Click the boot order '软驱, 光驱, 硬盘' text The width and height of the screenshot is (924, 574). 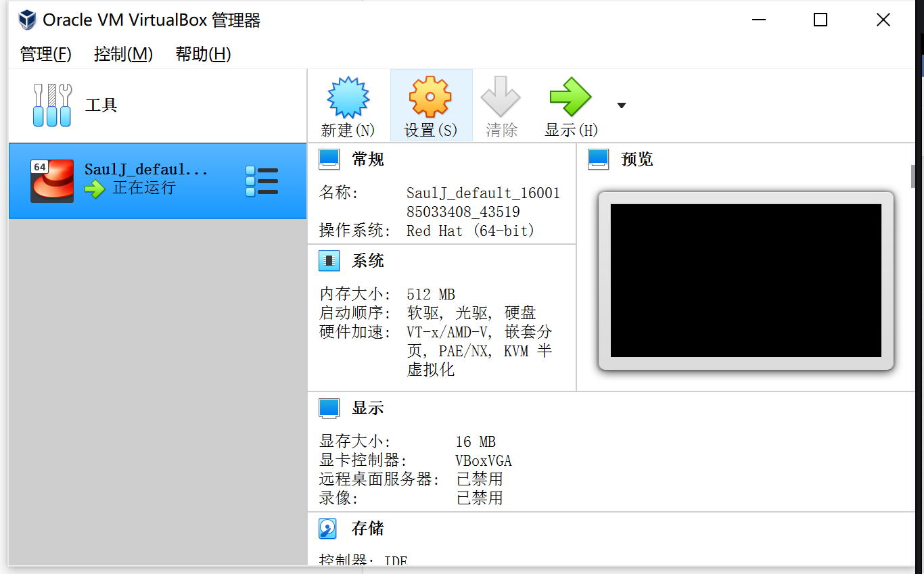471,314
